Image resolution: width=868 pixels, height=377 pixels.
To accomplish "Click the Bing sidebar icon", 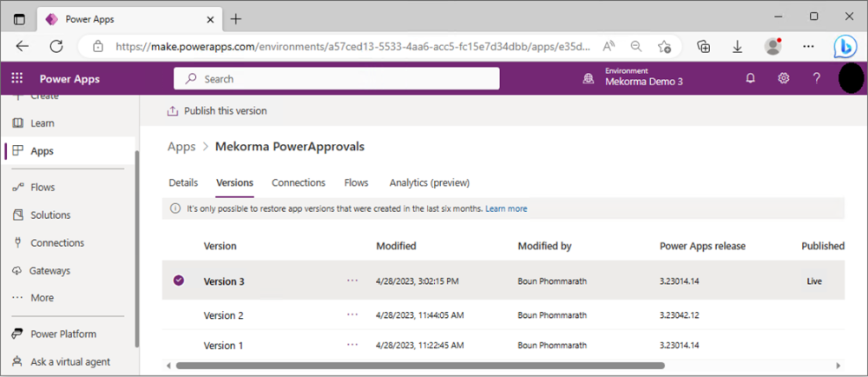I will 845,46.
